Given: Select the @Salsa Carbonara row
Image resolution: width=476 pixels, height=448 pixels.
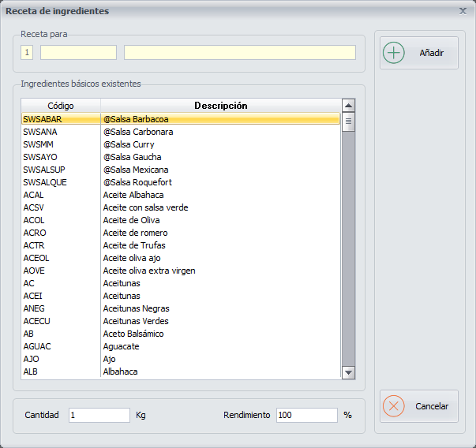Looking at the screenshot, I should click(138, 132).
